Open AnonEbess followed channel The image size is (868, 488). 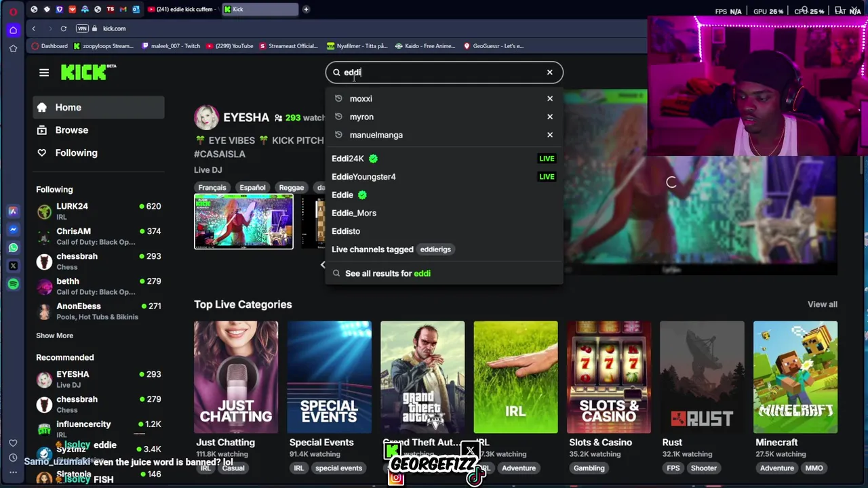click(98, 311)
